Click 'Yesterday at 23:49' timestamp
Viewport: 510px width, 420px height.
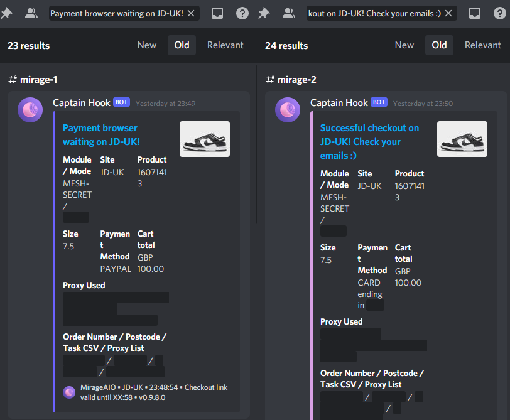coord(166,104)
